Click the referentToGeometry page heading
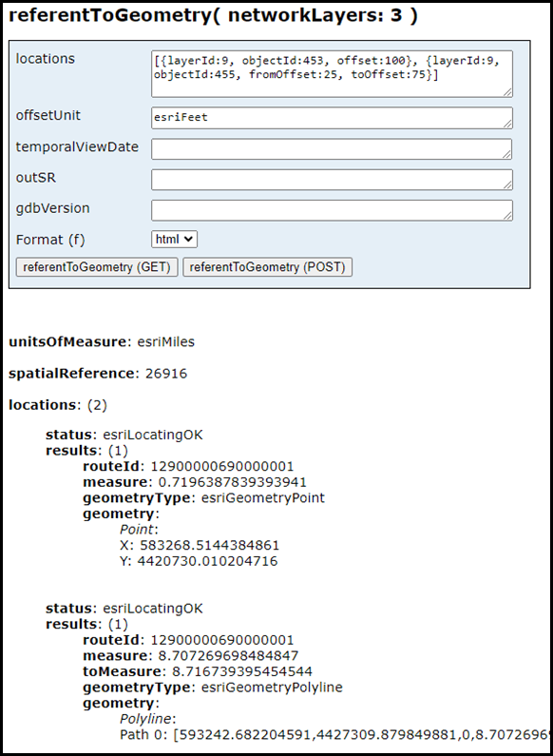The image size is (553, 756). coord(214,16)
